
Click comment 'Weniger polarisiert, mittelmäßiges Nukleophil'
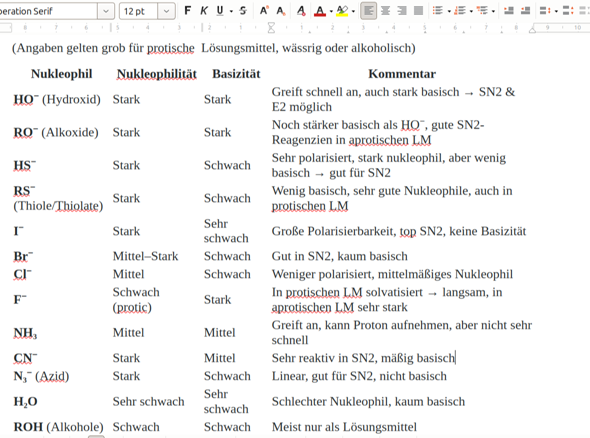coord(392,274)
